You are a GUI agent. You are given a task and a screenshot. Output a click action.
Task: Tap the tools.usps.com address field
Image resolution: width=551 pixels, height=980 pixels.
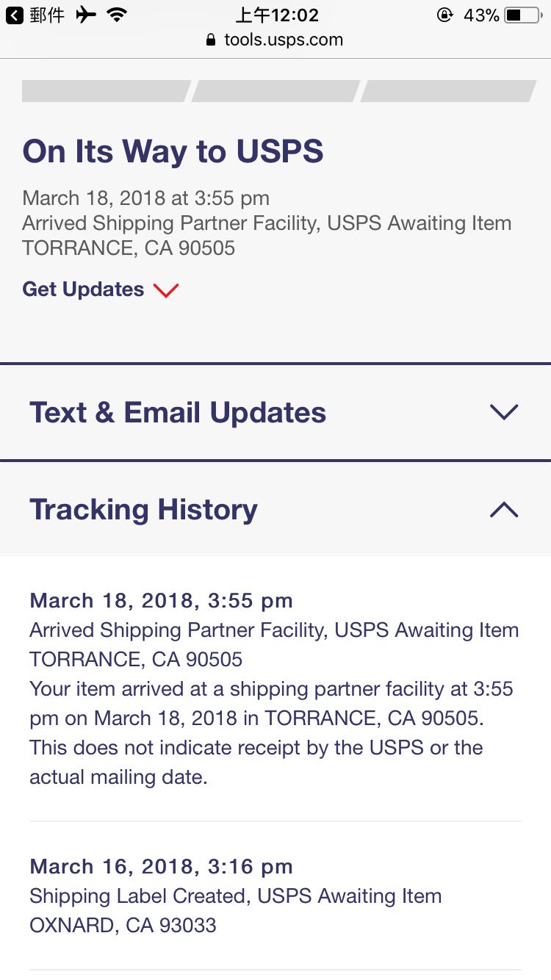point(283,40)
